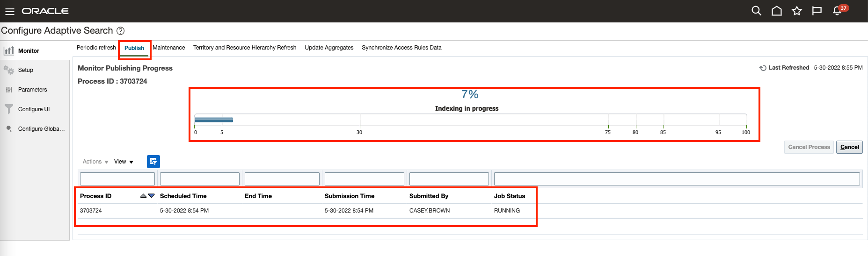Click the RUNNING status cell

click(x=507, y=211)
